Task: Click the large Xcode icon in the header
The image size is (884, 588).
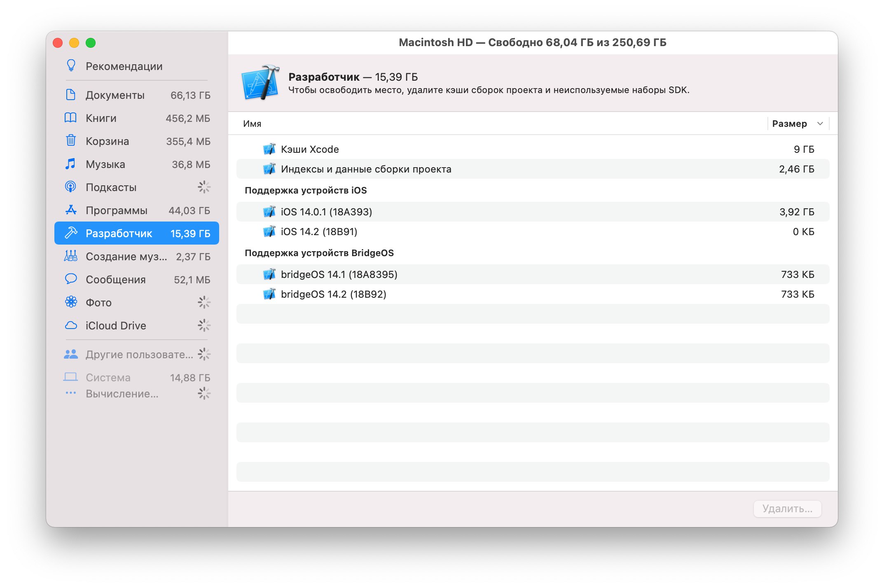Action: 260,83
